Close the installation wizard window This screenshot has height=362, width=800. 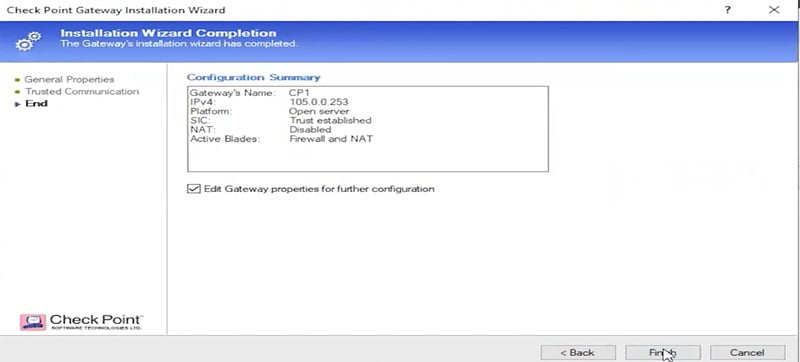pyautogui.click(x=774, y=10)
